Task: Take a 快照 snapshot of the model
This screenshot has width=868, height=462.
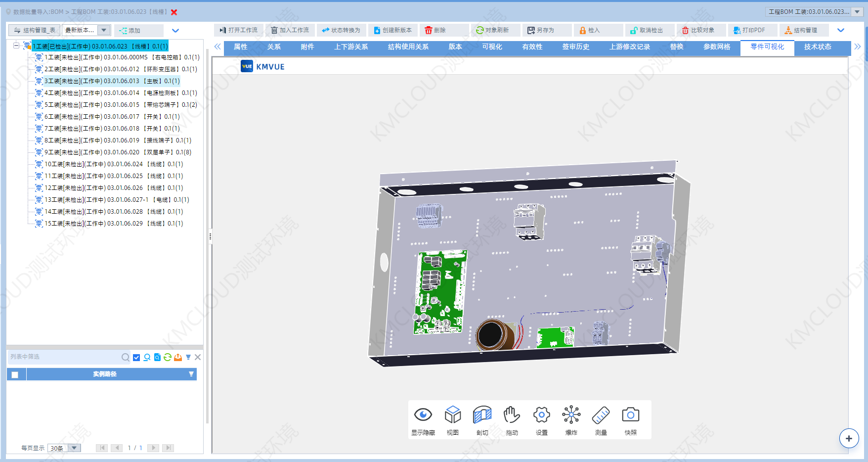Action: pyautogui.click(x=630, y=416)
